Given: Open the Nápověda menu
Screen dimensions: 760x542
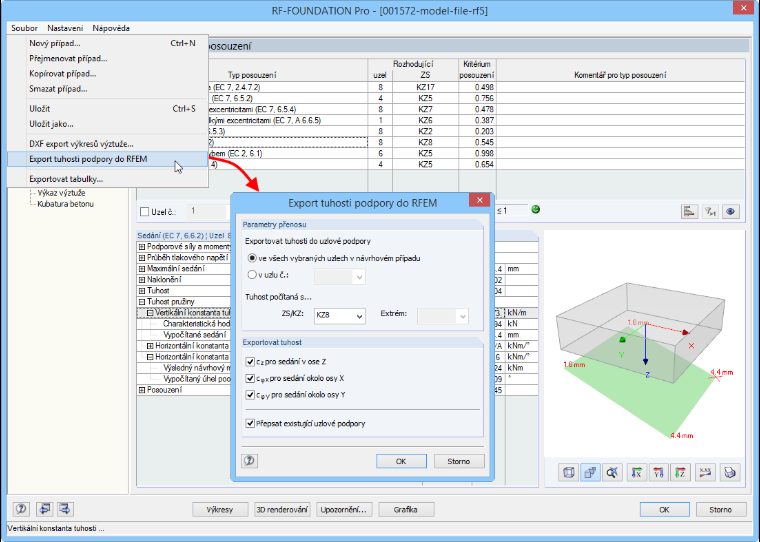Looking at the screenshot, I should [111, 28].
